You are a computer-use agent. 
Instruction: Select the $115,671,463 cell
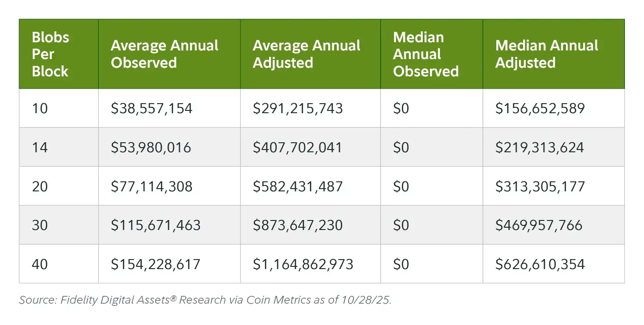click(x=155, y=225)
